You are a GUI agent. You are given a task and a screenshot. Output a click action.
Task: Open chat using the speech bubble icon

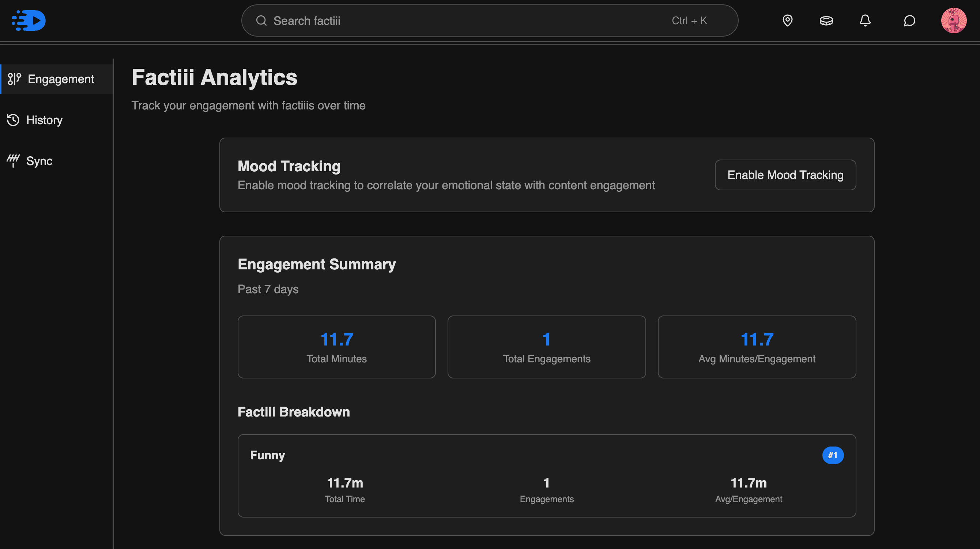tap(909, 20)
